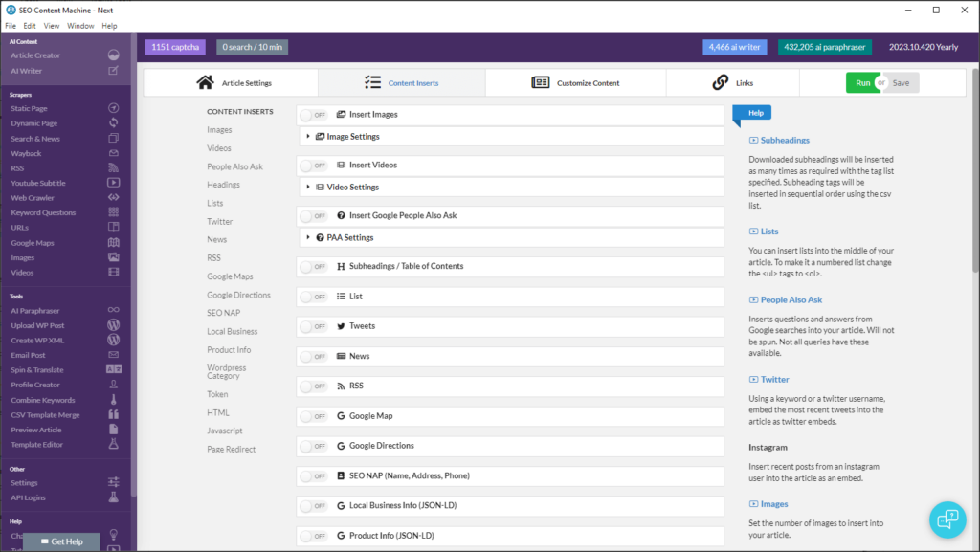Click the Template Editor icon

(113, 444)
